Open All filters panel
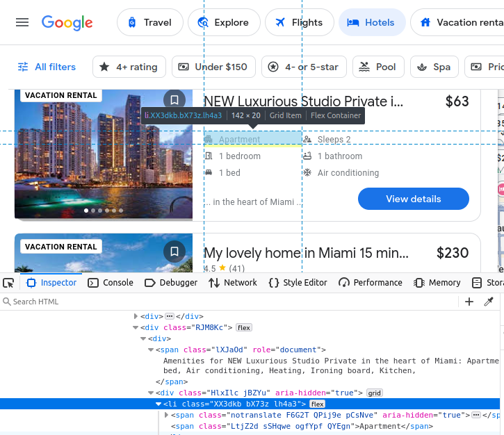 [x=47, y=67]
